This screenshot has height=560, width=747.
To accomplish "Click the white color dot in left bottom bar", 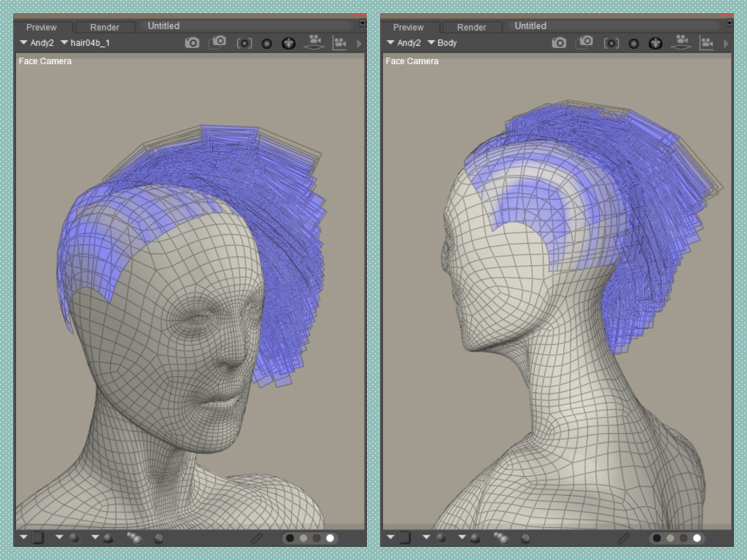I will [x=330, y=538].
